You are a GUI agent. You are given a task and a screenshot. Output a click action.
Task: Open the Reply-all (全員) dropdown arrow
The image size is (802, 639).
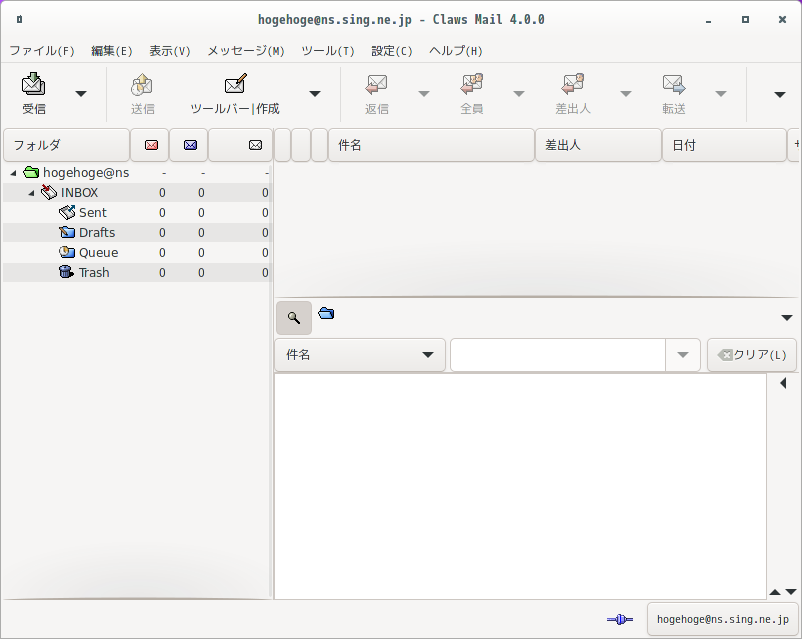(x=519, y=94)
